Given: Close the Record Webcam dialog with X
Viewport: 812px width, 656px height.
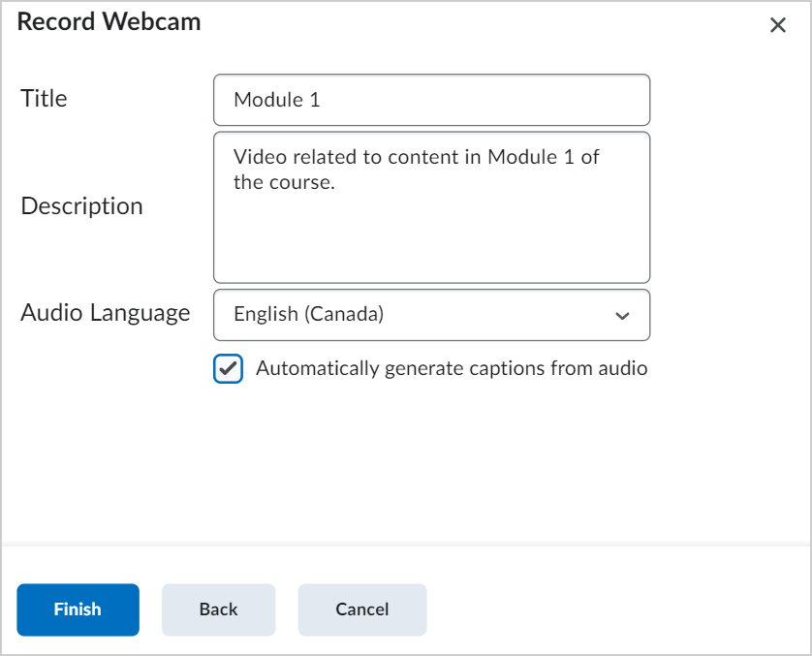Looking at the screenshot, I should (777, 26).
